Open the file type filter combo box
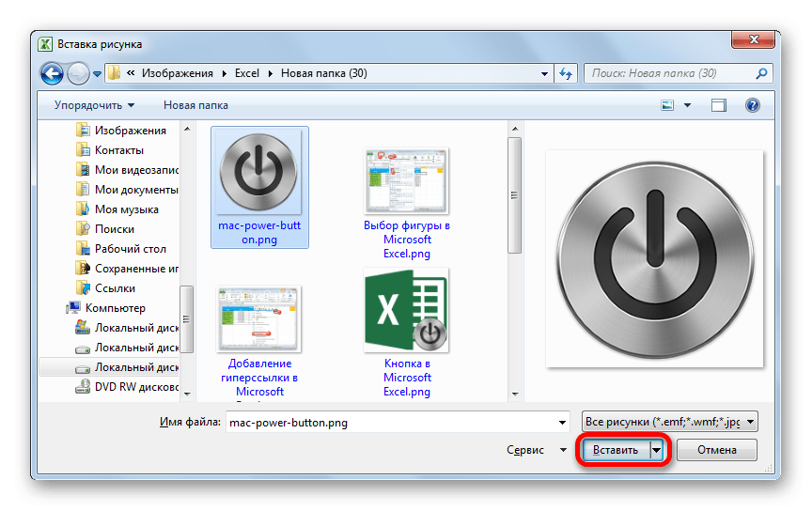 669,423
